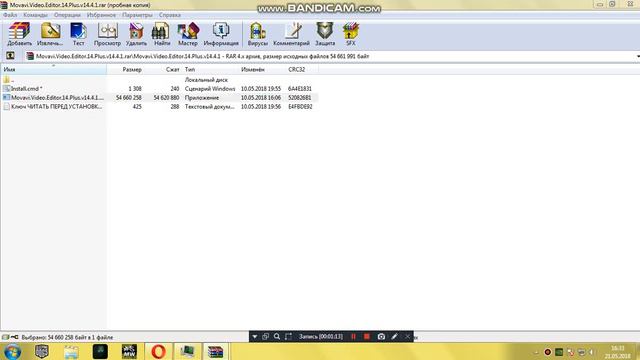The image size is (640, 360).
Task: Click the Защита (Protect) shield icon
Action: 325,34
